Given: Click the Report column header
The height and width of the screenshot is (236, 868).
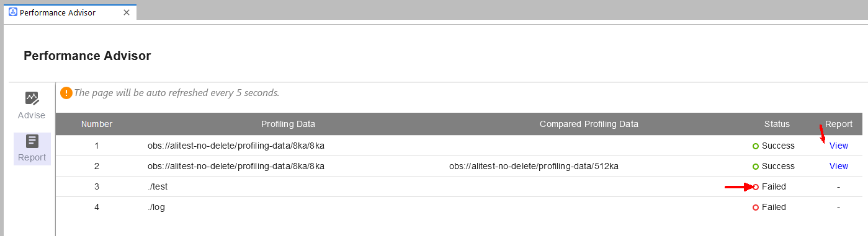Looking at the screenshot, I should click(839, 124).
